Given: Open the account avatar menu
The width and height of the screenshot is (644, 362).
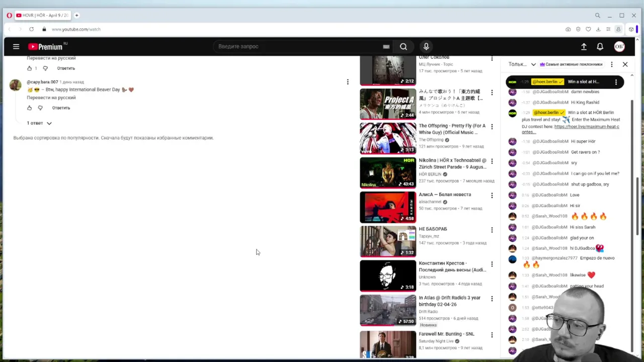Looking at the screenshot, I should 619,47.
